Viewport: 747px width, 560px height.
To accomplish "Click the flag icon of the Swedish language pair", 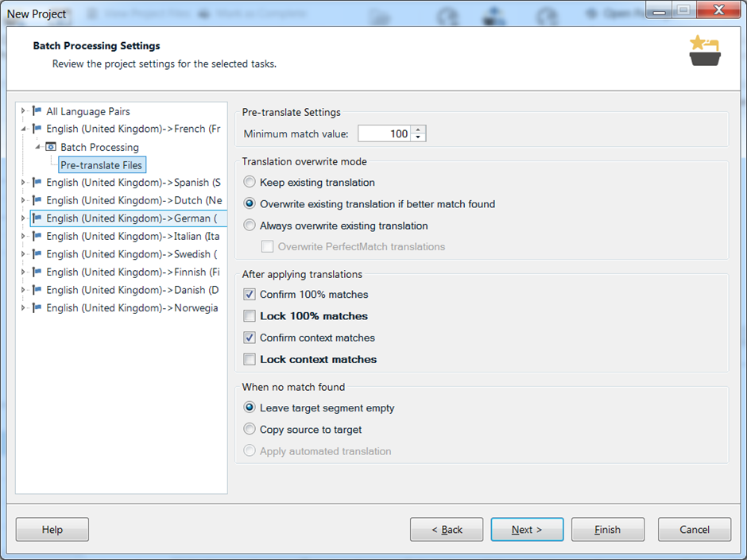I will pyautogui.click(x=37, y=254).
